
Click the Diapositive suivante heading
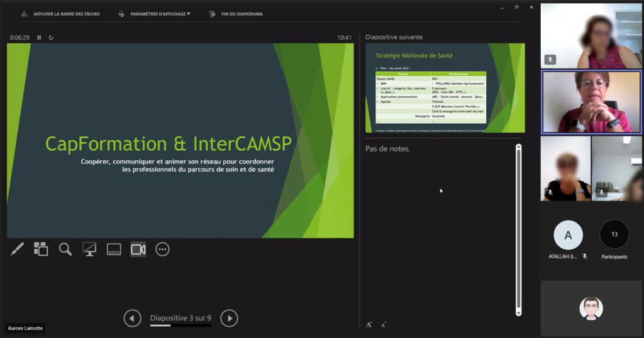click(x=394, y=37)
